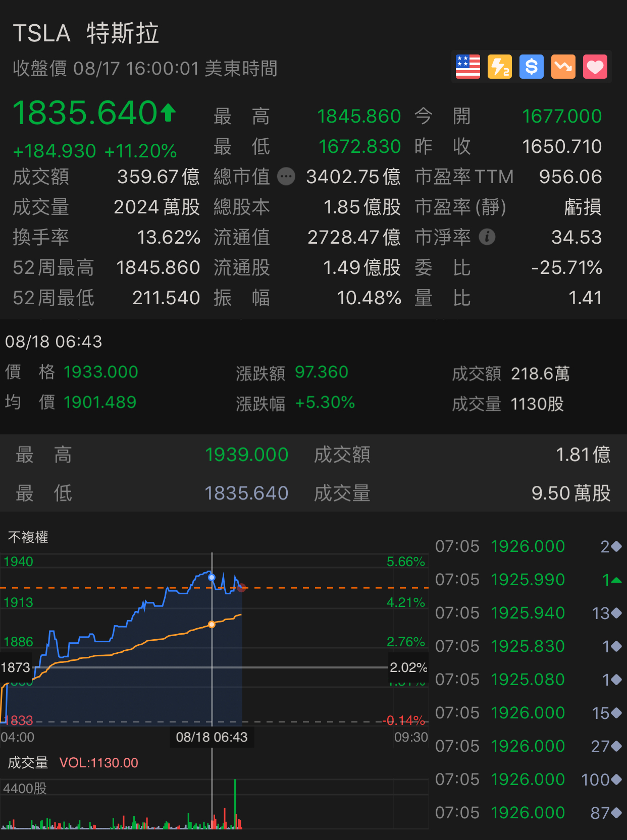This screenshot has height=840, width=627.
Task: Tap the 今開 value 1677.000
Action: point(562,116)
